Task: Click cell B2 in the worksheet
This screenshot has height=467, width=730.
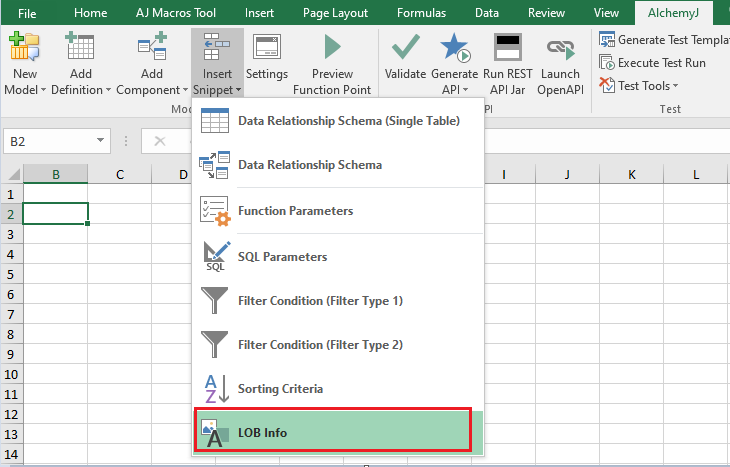Action: (x=55, y=214)
